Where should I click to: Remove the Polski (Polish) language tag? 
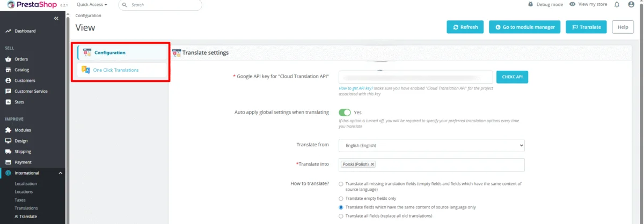click(x=372, y=165)
